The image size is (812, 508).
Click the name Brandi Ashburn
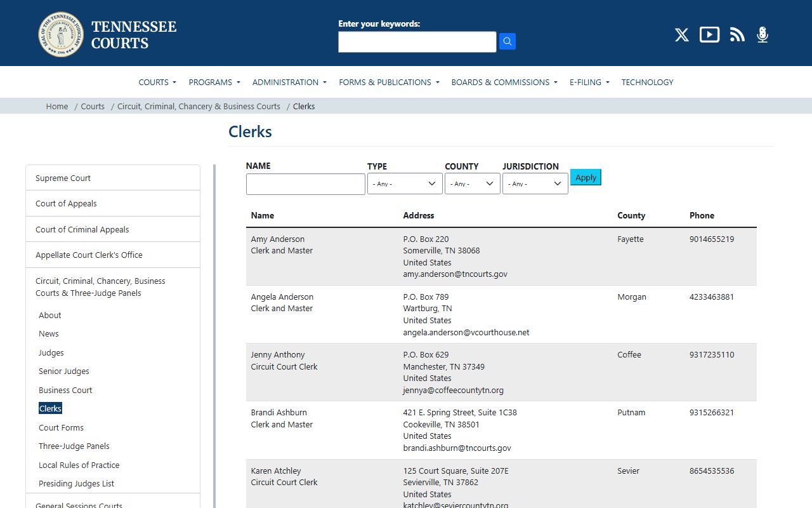click(x=279, y=412)
